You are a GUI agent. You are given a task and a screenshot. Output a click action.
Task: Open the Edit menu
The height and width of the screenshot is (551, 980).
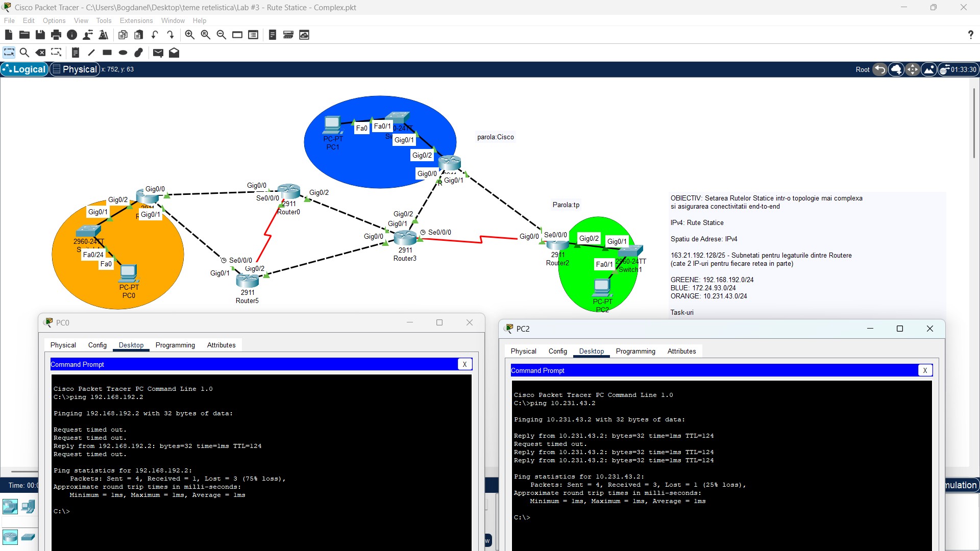pos(29,20)
